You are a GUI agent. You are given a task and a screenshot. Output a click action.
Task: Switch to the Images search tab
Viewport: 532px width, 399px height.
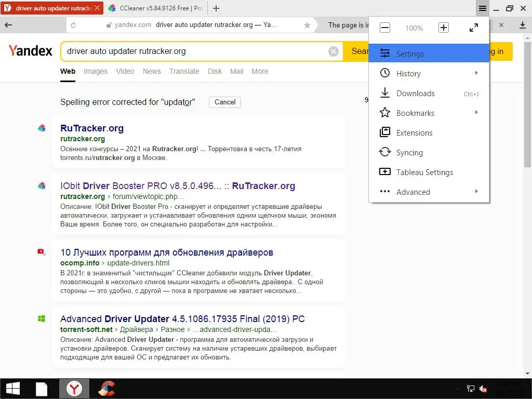pos(96,71)
